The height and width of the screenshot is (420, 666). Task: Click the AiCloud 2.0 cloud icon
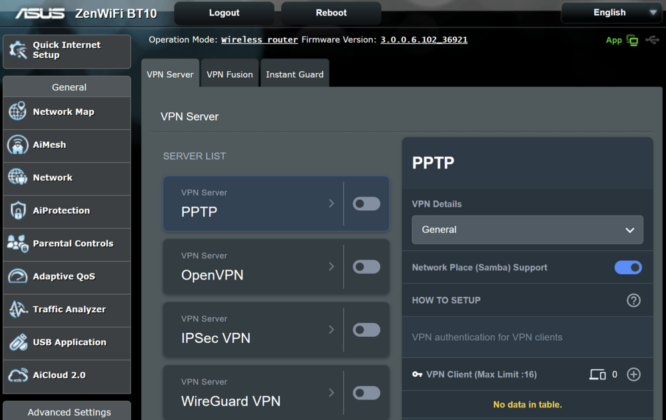click(x=17, y=375)
